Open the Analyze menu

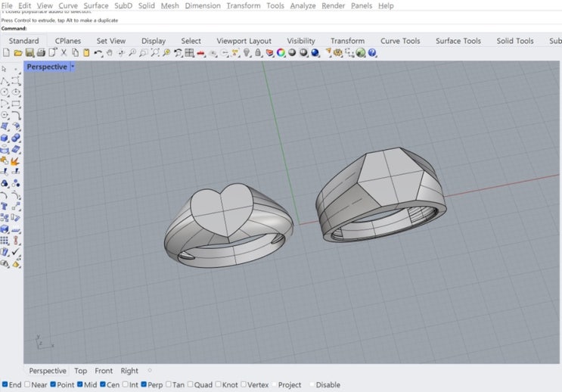pyautogui.click(x=303, y=5)
